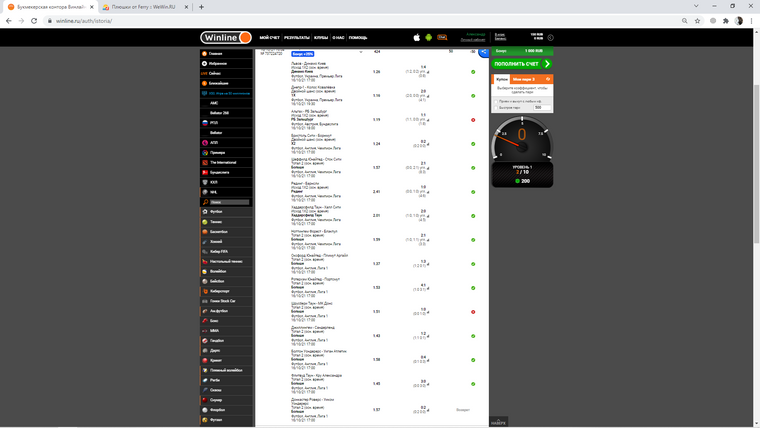Reload the page in the browser
This screenshot has width=760, height=428.
(34, 21)
